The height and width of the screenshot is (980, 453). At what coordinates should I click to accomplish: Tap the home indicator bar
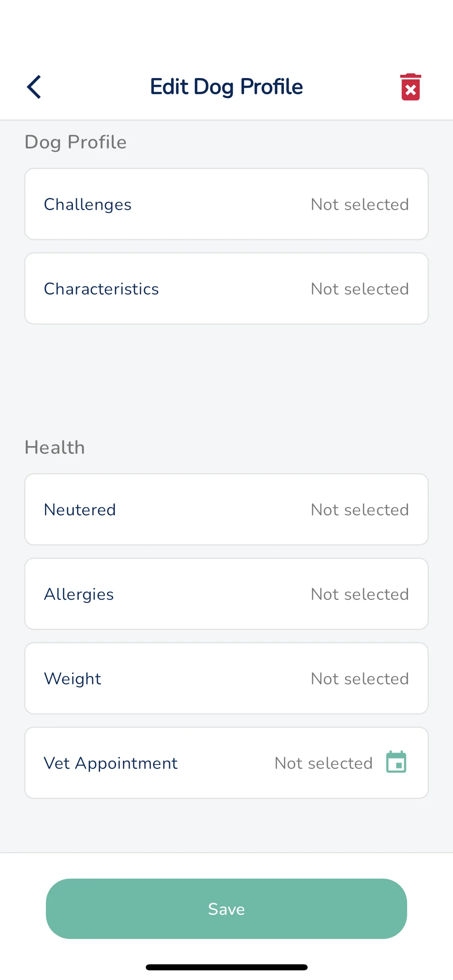point(227,967)
